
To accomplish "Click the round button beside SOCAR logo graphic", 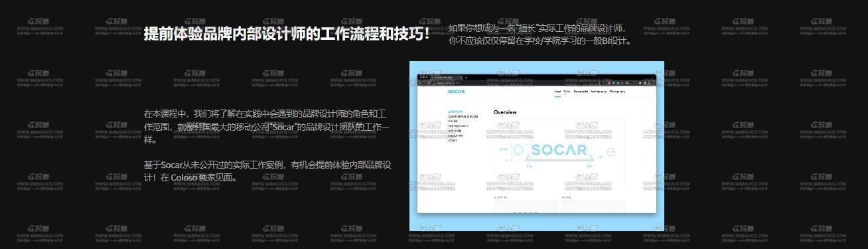I will (x=611, y=151).
